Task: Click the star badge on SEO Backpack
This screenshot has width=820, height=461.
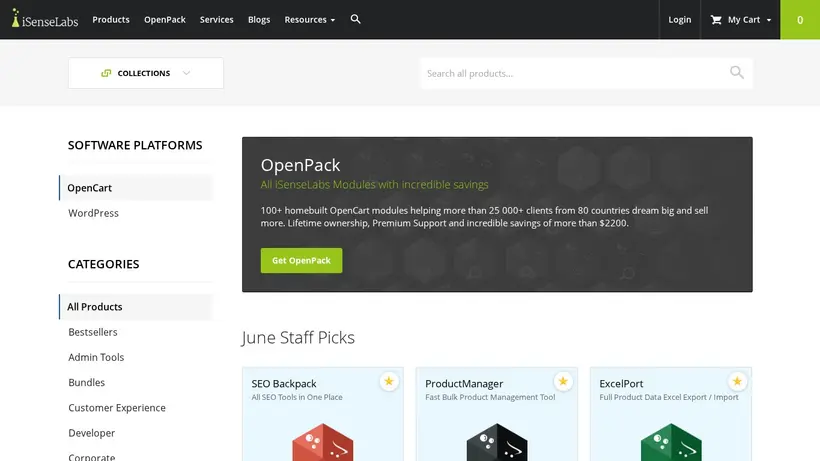Action: (x=389, y=382)
